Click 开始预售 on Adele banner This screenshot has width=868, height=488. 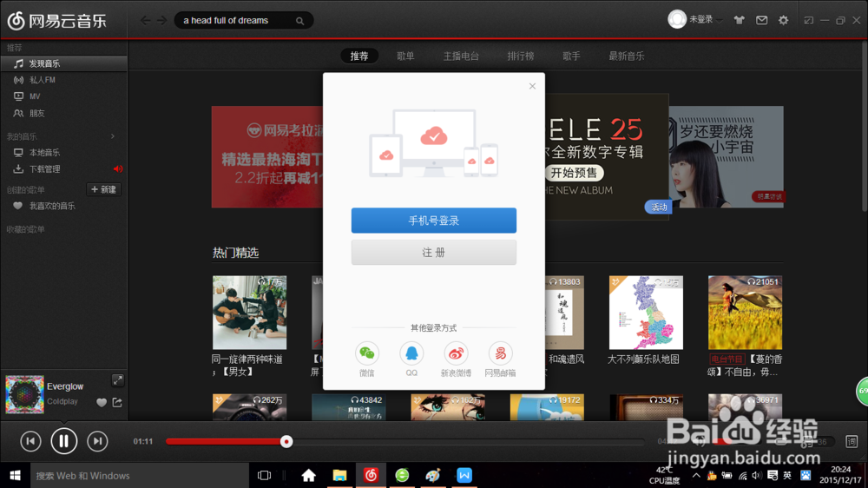click(574, 173)
